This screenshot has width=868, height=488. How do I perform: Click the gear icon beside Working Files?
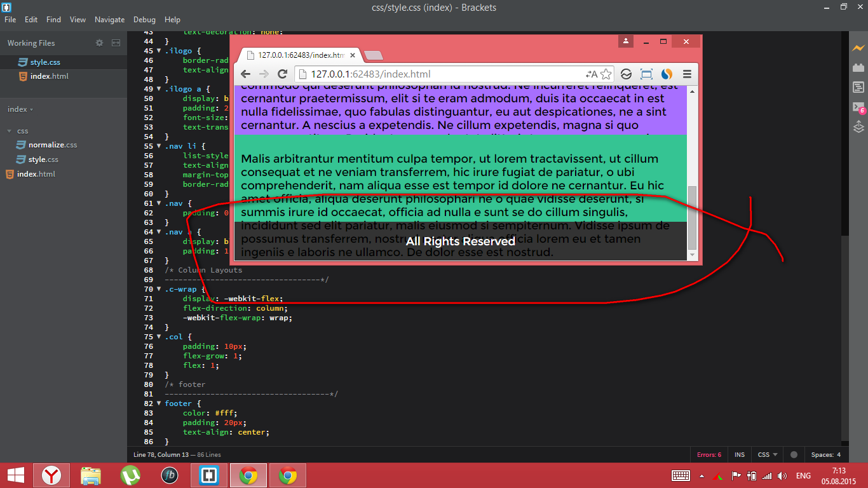99,43
